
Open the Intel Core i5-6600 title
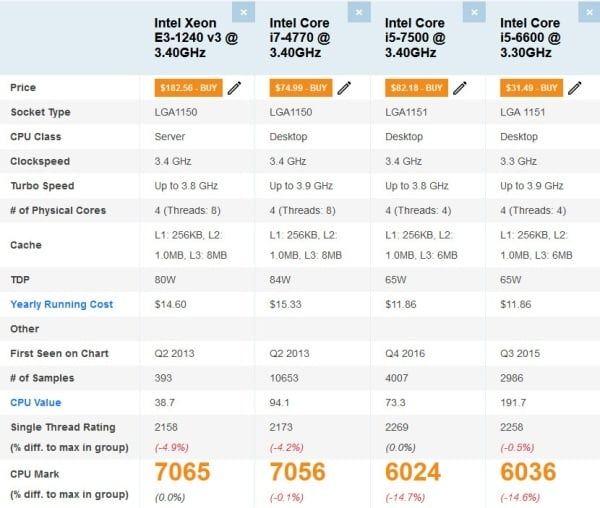click(x=535, y=38)
